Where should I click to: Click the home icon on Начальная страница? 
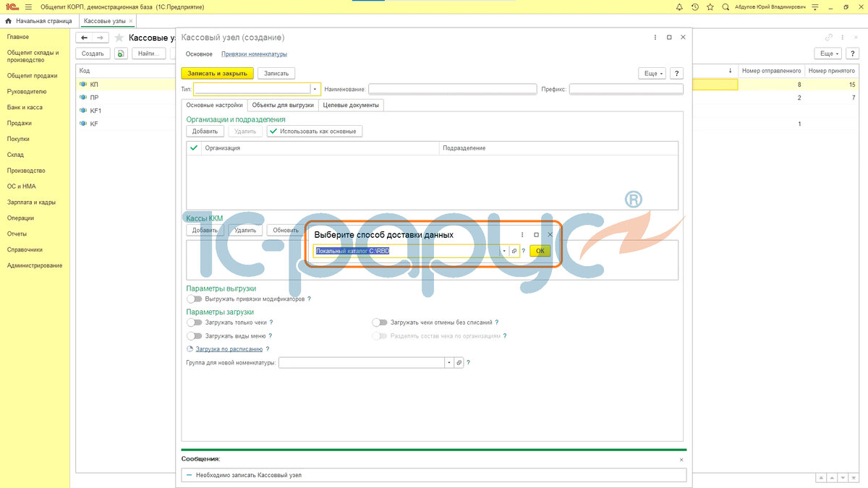[x=9, y=21]
